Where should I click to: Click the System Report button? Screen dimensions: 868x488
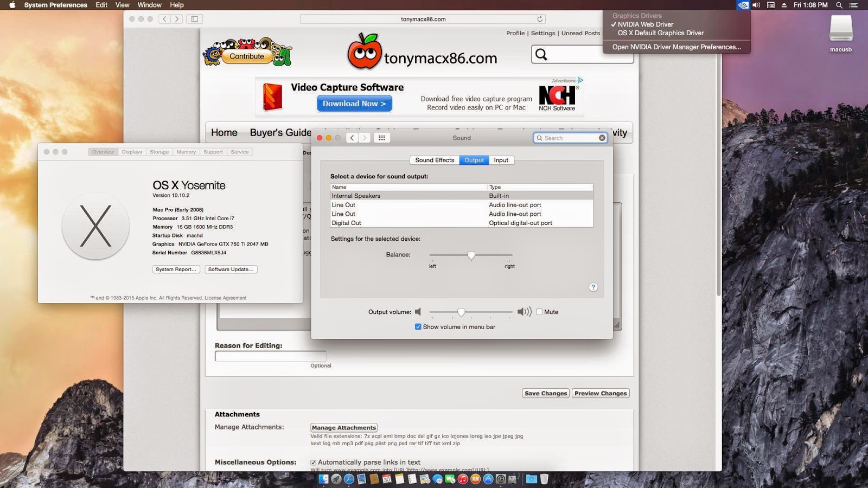click(x=176, y=269)
